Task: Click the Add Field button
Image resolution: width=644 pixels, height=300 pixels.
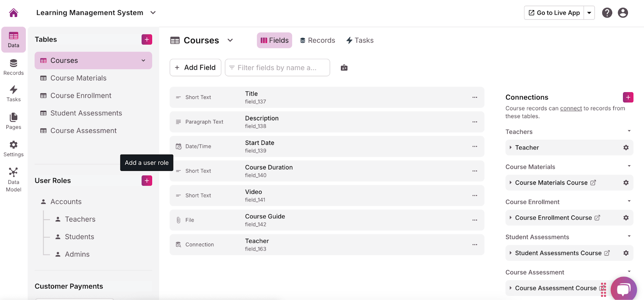Action: (196, 68)
